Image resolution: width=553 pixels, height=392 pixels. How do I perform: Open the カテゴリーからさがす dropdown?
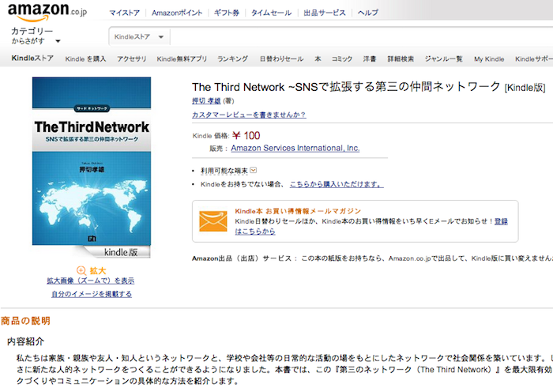coord(36,36)
